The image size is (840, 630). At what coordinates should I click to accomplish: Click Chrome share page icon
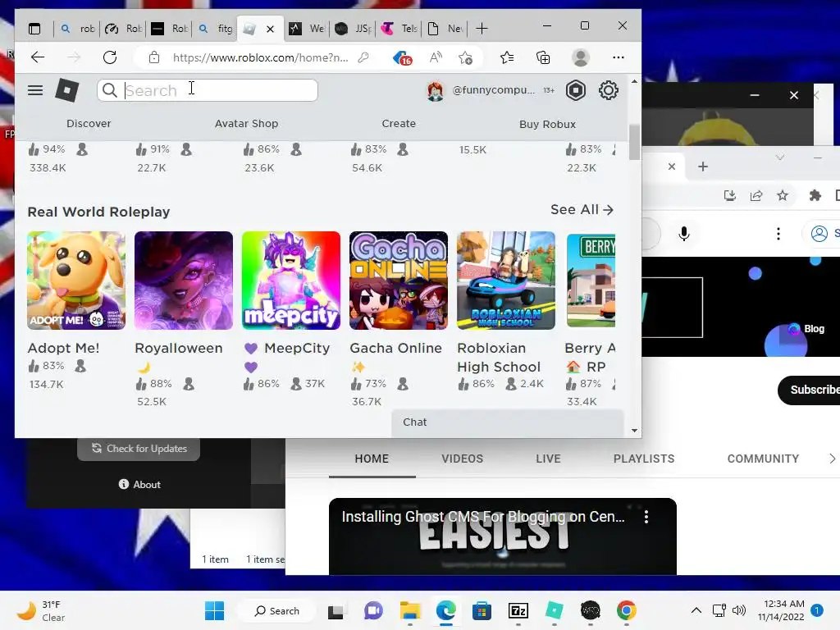pyautogui.click(x=756, y=195)
